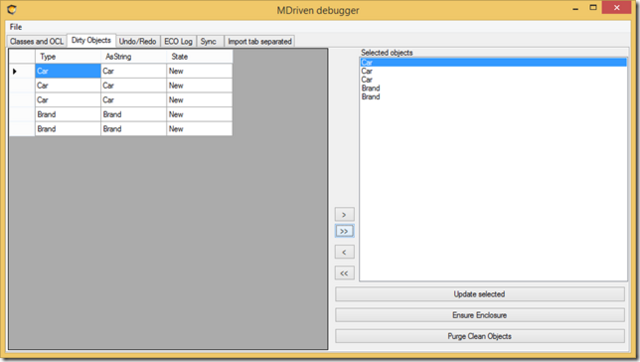Select the second Car cell in Type column
Image resolution: width=640 pixels, height=362 pixels.
pyautogui.click(x=68, y=85)
